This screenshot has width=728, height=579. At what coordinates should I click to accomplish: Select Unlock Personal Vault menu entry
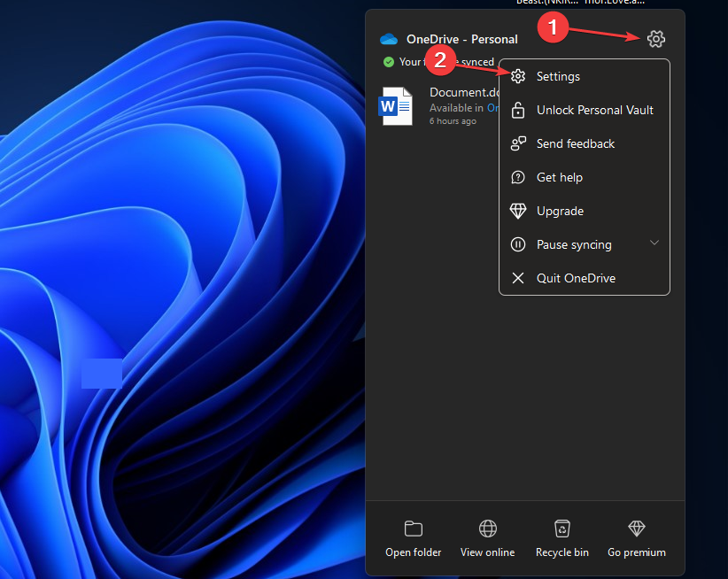pyautogui.click(x=584, y=110)
